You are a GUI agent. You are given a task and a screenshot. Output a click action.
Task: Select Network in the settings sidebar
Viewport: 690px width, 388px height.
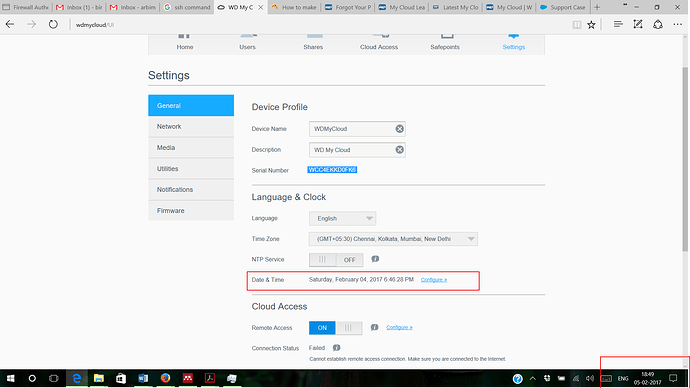(191, 127)
